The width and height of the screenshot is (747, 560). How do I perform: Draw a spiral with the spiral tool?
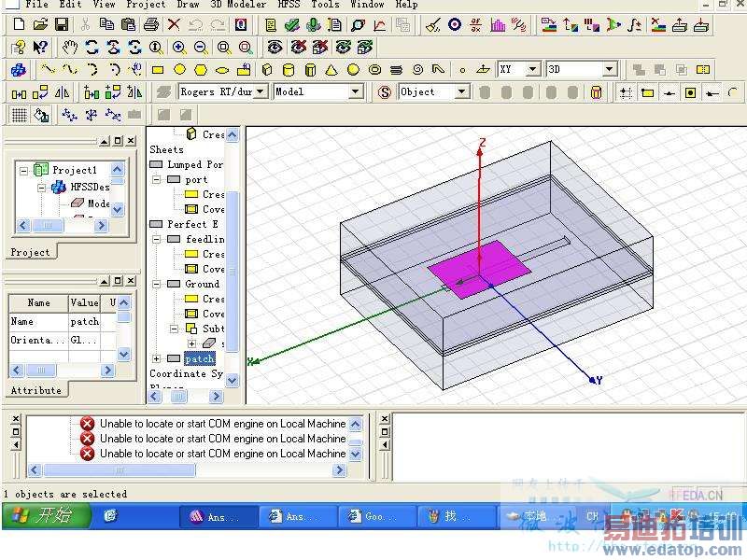pyautogui.click(x=417, y=70)
